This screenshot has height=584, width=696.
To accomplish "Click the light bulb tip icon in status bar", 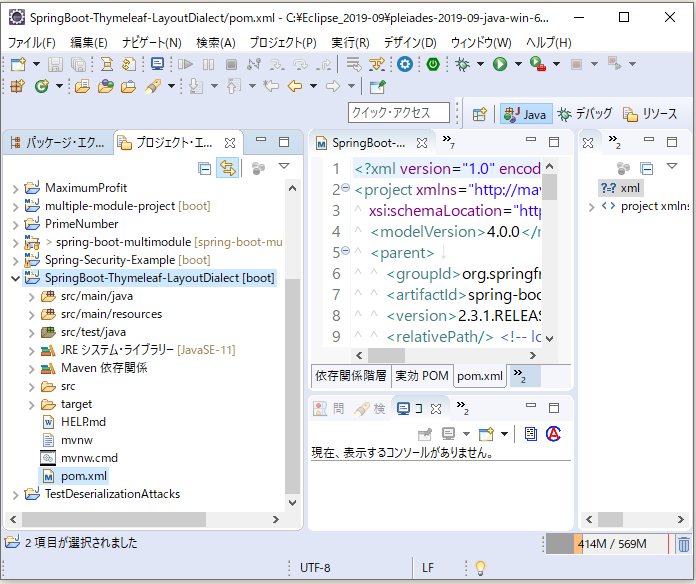I will pos(480,568).
